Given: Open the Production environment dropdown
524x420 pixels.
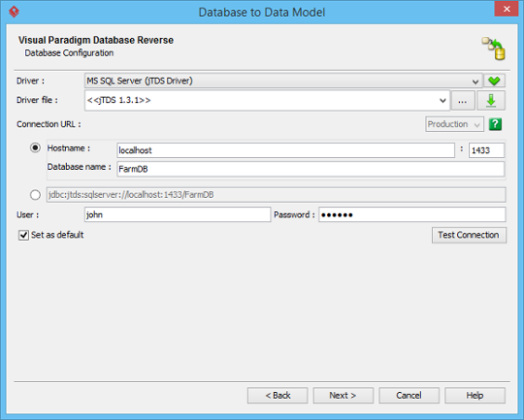Looking at the screenshot, I should pos(454,124).
